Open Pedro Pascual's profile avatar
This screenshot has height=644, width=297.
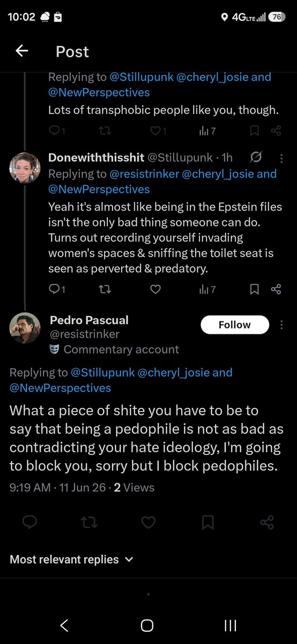coord(25,327)
